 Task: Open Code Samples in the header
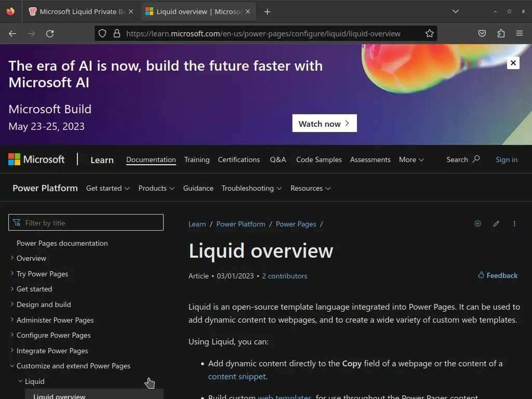(319, 159)
